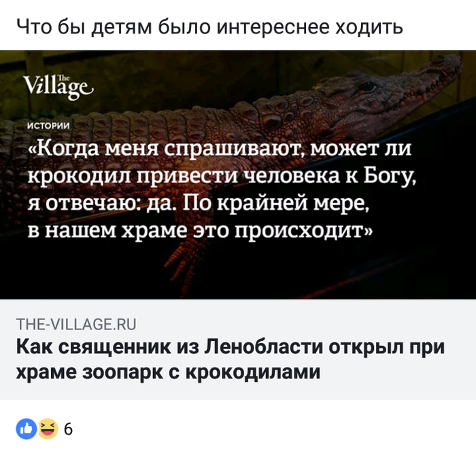The image size is (476, 454).
Task: Click the laughing Haha reaction emoji
Action: tap(48, 429)
